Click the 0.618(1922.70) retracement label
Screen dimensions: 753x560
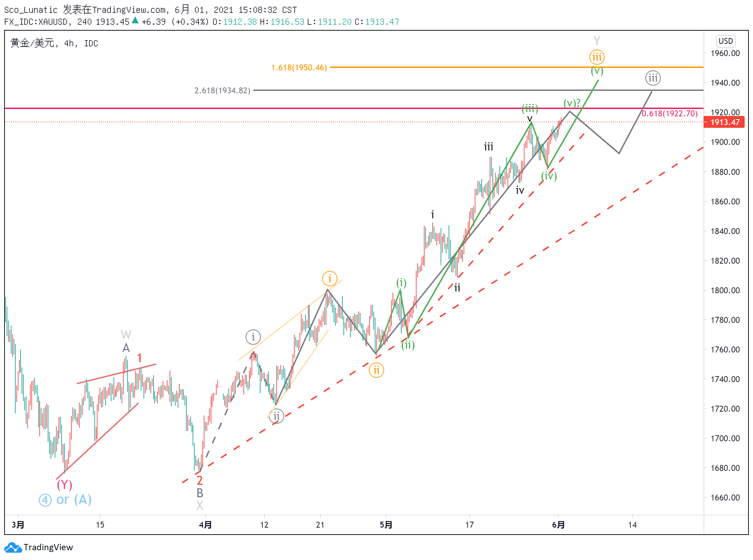tap(670, 114)
